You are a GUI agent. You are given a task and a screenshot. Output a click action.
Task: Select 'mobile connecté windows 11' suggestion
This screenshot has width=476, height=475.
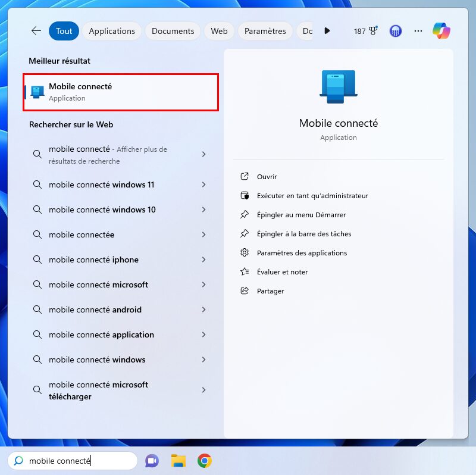(x=121, y=185)
